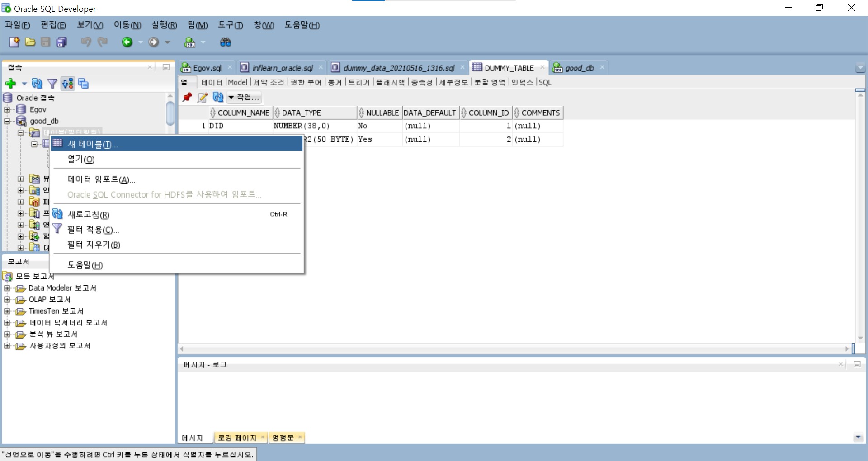
Task: Sort by the COLUMN_NAME header
Action: tap(240, 113)
